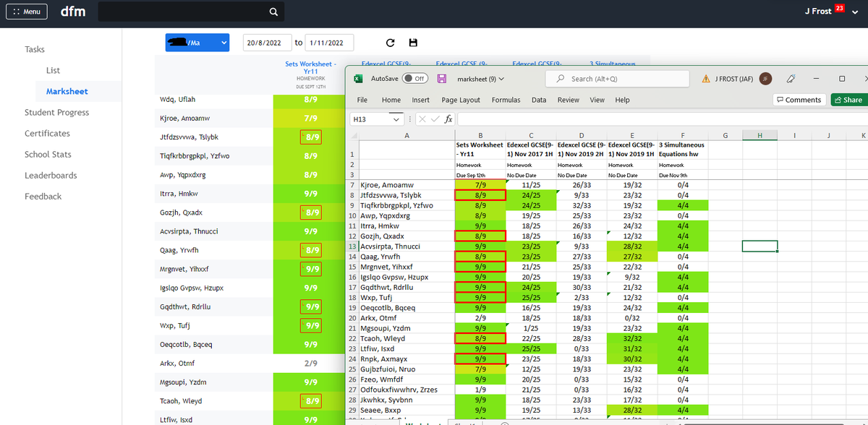Click the Excel save icon
Viewport: 868px width, 425px height.
click(441, 78)
